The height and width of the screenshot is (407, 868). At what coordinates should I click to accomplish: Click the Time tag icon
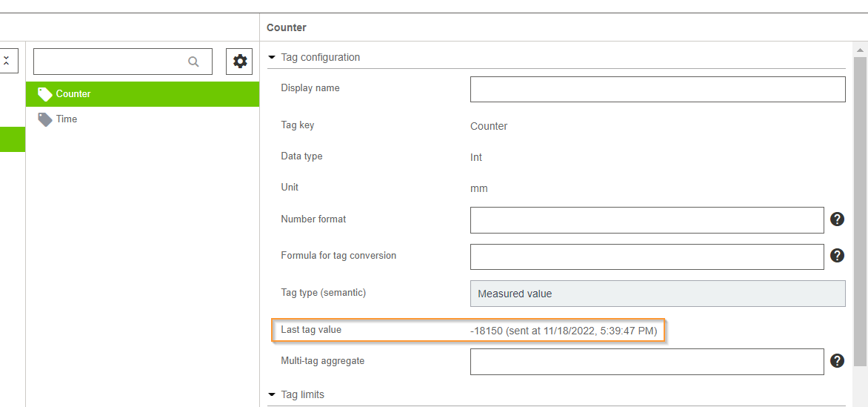pyautogui.click(x=45, y=119)
